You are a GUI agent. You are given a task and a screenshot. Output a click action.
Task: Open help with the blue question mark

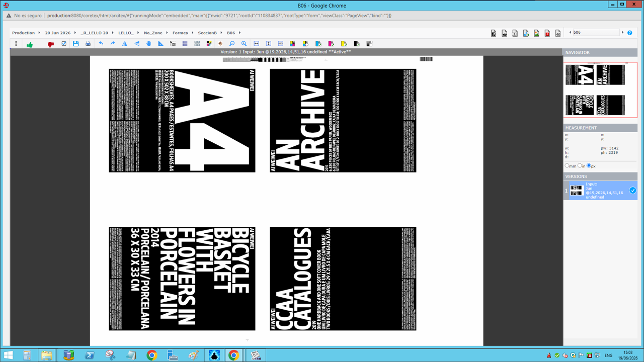point(629,33)
